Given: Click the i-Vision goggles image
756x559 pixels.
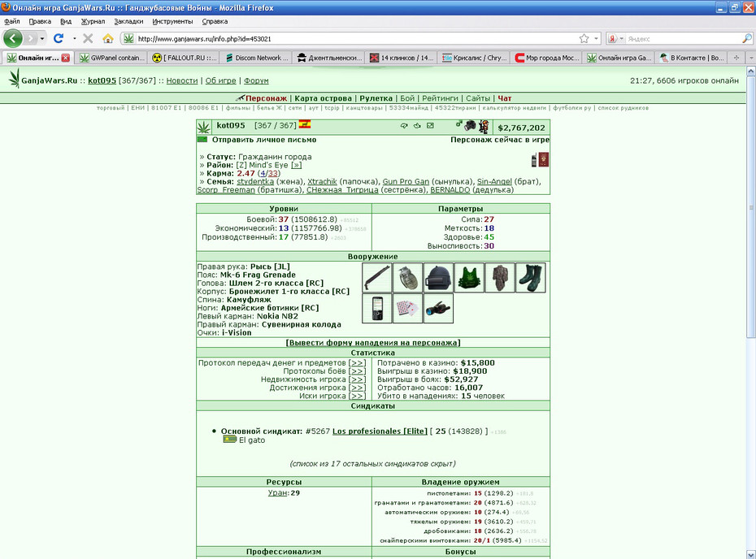Looking at the screenshot, I should tap(439, 309).
